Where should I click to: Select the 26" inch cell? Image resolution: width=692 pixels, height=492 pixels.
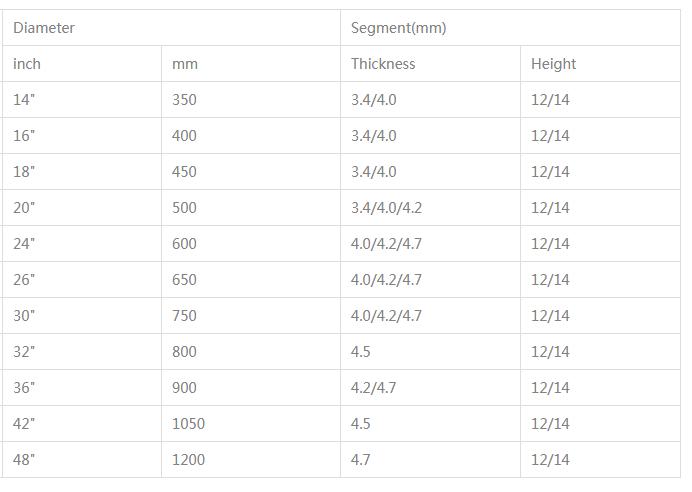[x=24, y=280]
